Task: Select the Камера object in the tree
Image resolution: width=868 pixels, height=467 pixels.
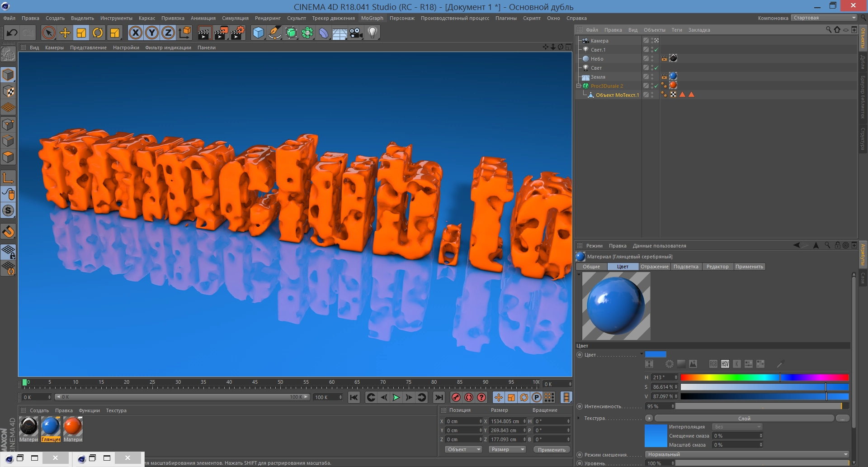Action: pyautogui.click(x=599, y=41)
